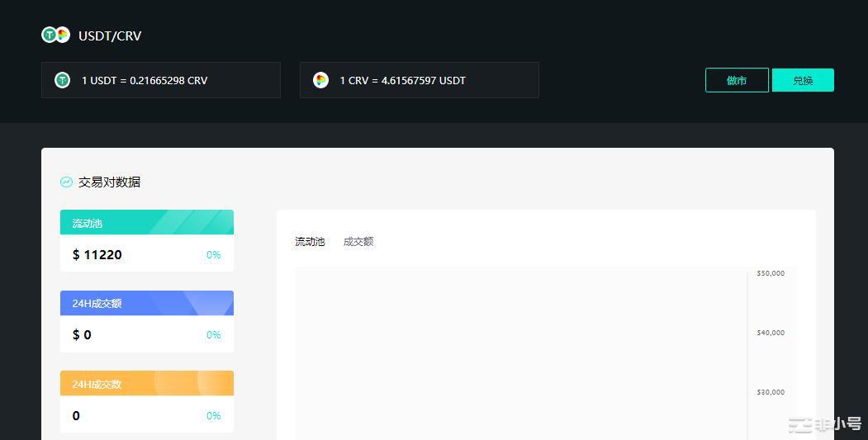The height and width of the screenshot is (440, 868).
Task: Click the 0% change in 24H成交额 card
Action: coord(214,335)
